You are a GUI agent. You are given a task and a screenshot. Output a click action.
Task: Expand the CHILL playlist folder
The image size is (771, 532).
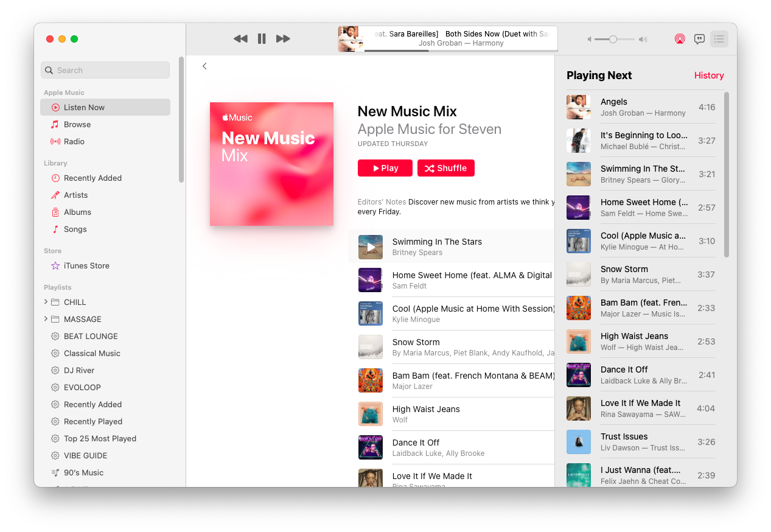(x=46, y=302)
